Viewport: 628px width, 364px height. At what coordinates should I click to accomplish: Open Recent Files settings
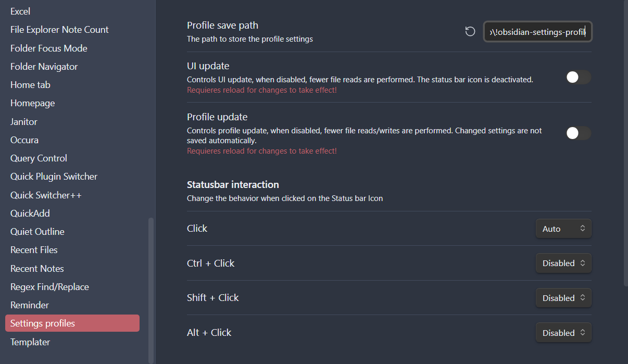33,249
